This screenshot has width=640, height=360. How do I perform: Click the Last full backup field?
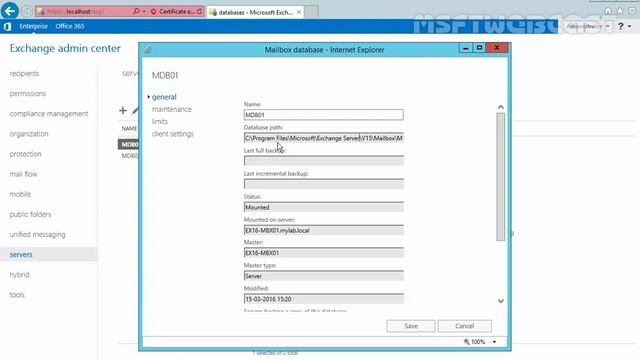[324, 161]
